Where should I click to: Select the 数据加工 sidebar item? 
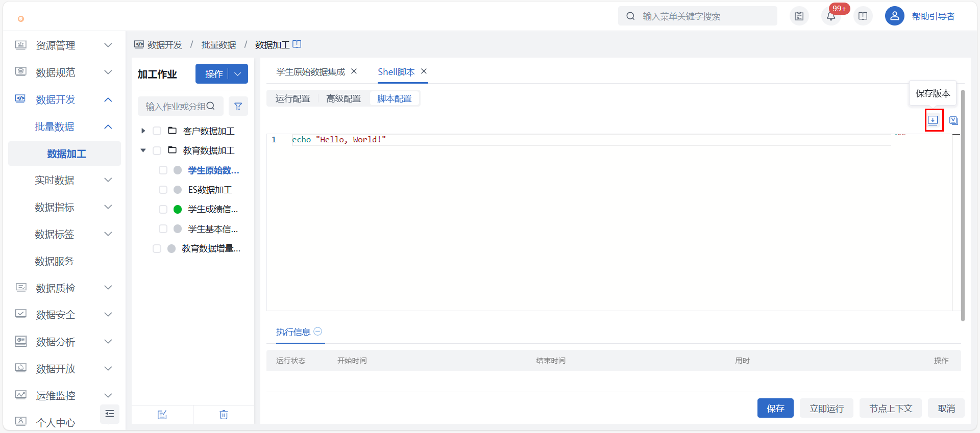pyautogui.click(x=65, y=154)
